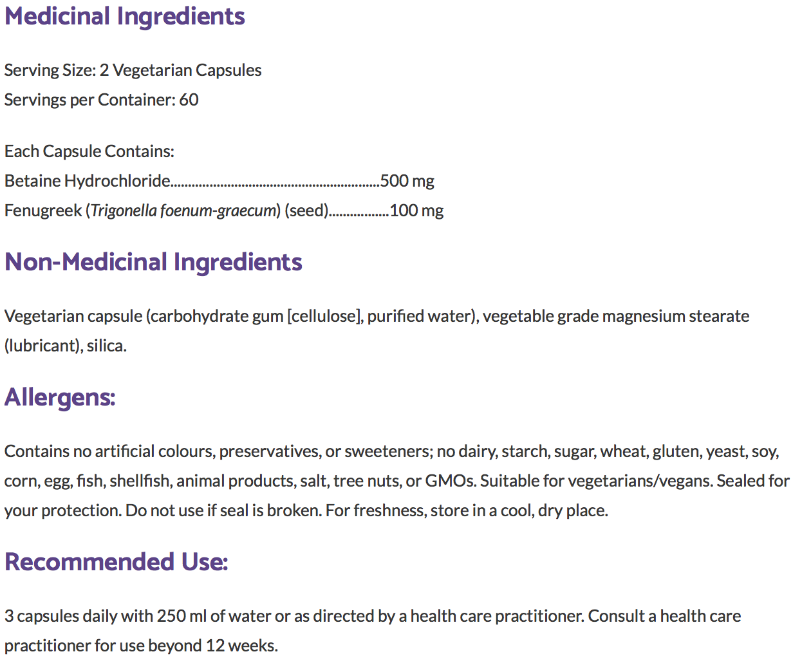802x672 pixels.
Task: Click the Non-Medicinal Ingredients heading
Action: [x=153, y=262]
